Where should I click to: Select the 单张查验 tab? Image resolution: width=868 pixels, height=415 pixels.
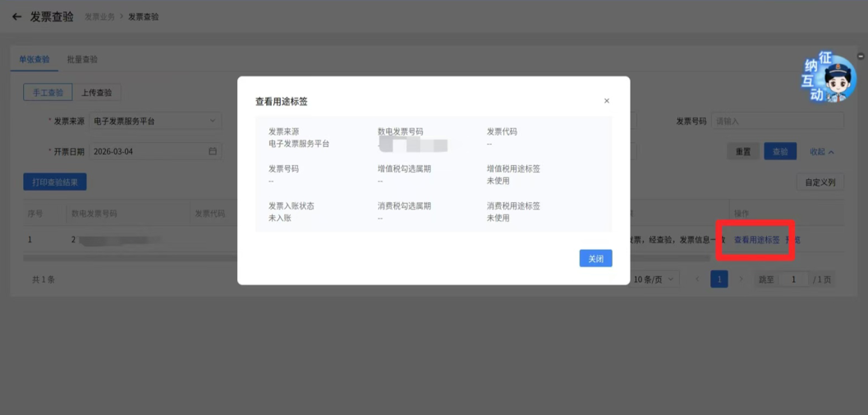click(34, 59)
